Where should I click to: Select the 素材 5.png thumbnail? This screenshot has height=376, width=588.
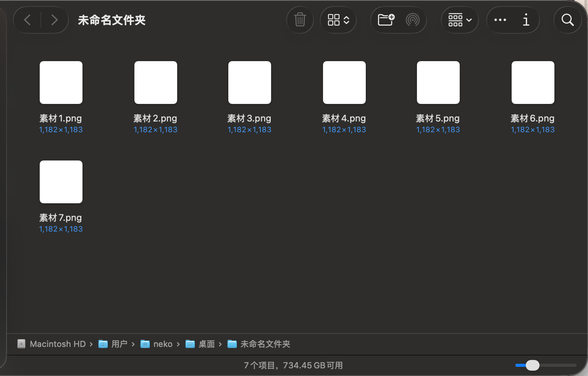pos(438,83)
